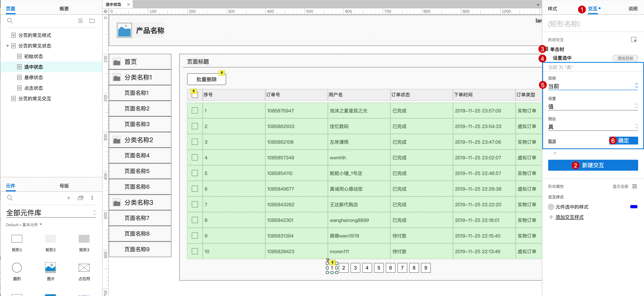Click the 确定 button
Screen dimensions: 644x296
point(623,141)
